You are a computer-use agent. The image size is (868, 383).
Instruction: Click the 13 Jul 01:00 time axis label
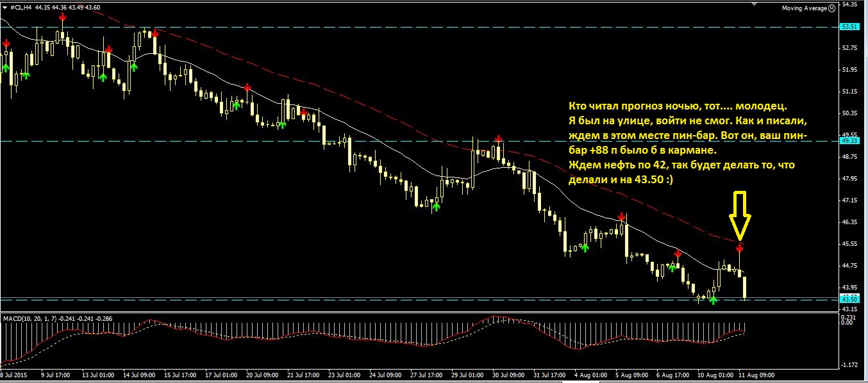(99, 374)
